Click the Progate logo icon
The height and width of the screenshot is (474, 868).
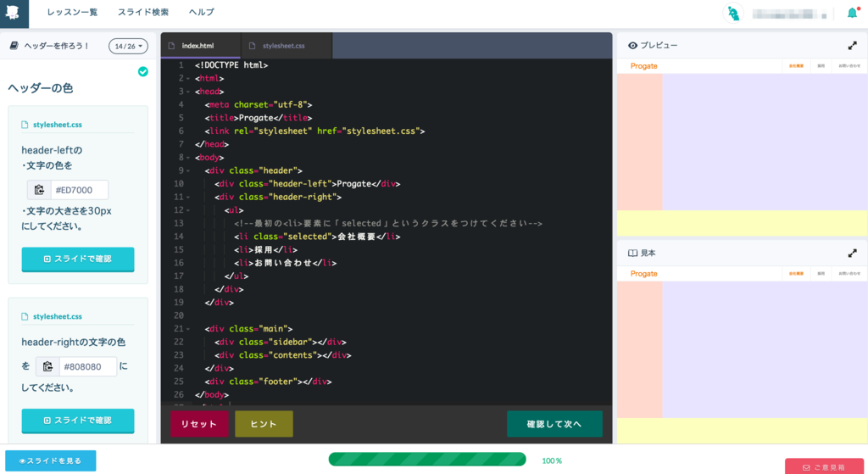(x=14, y=13)
